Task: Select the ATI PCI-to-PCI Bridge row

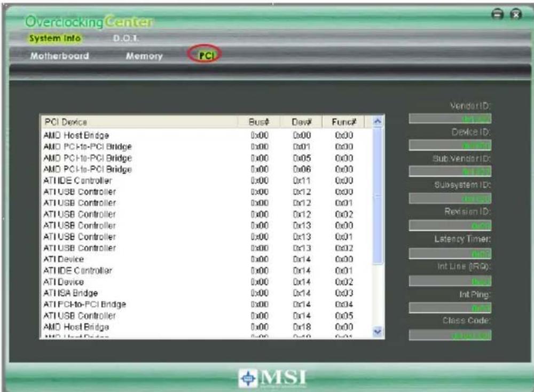Action: (206, 304)
